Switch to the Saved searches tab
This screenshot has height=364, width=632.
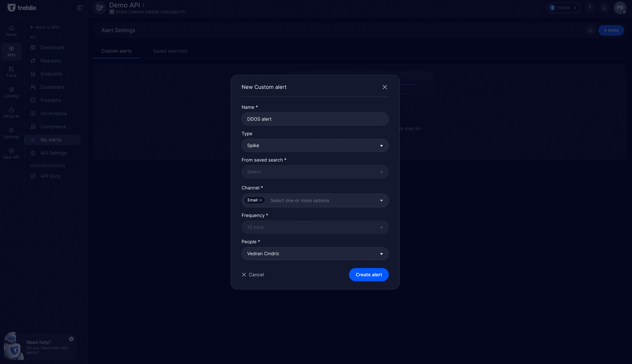tap(170, 51)
